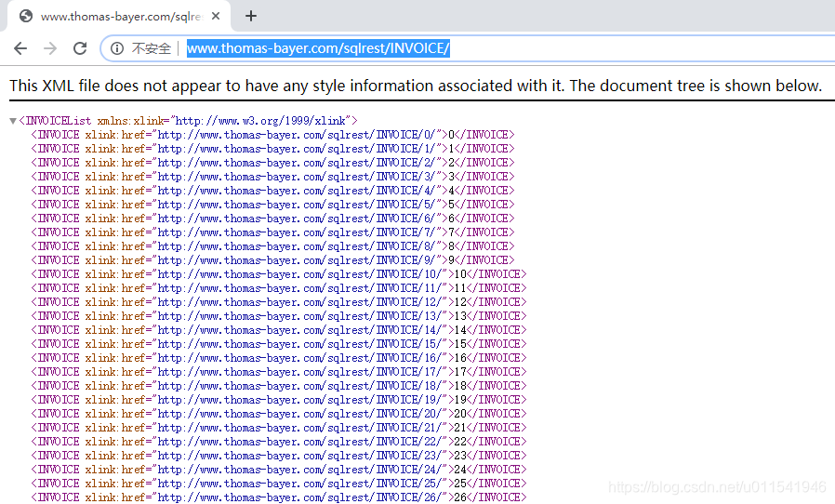The width and height of the screenshot is (835, 504).
Task: Click the INVOICE/5/ row
Action: [272, 205]
